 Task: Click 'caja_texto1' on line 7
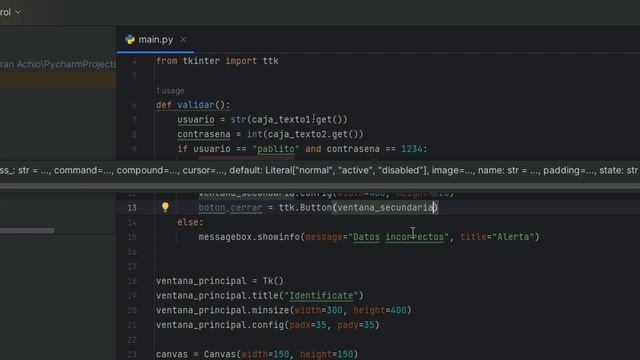[281, 120]
